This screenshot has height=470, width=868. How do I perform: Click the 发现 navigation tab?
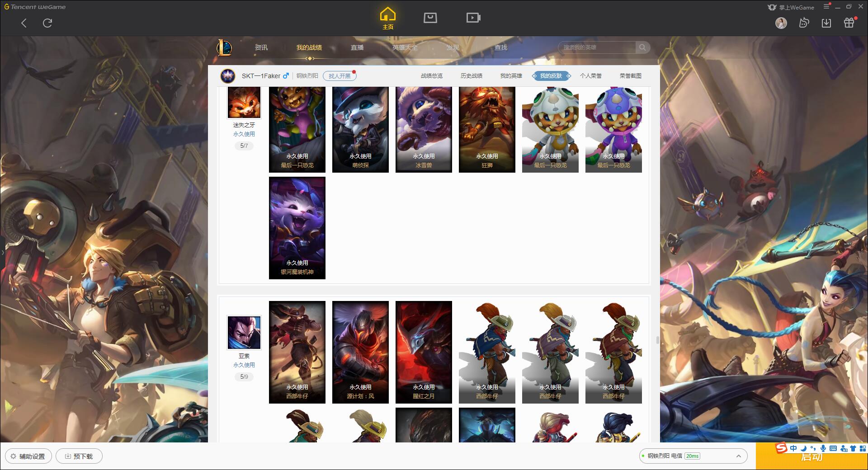(453, 47)
